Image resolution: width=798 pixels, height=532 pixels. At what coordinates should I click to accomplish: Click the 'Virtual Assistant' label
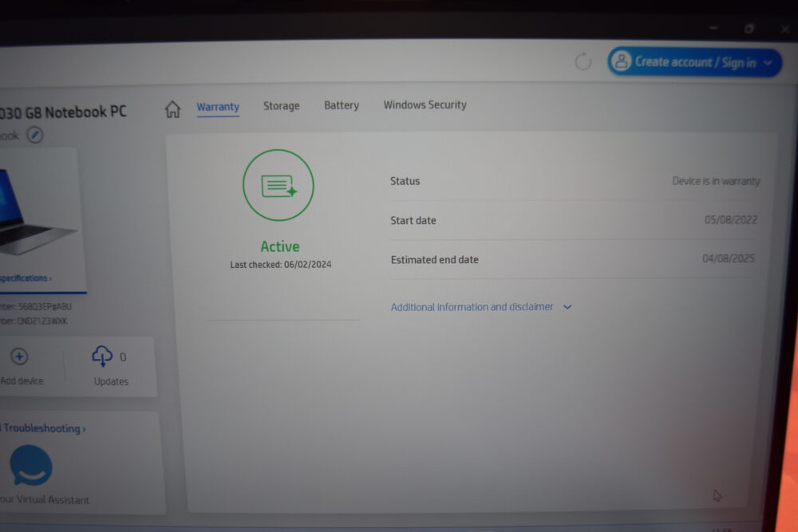[x=53, y=500]
